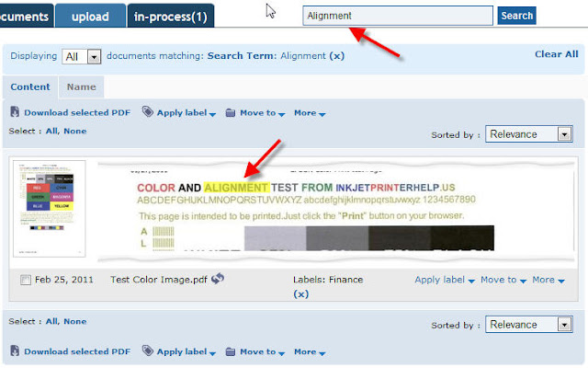
Task: Expand More menu in document row
Action: pos(548,280)
